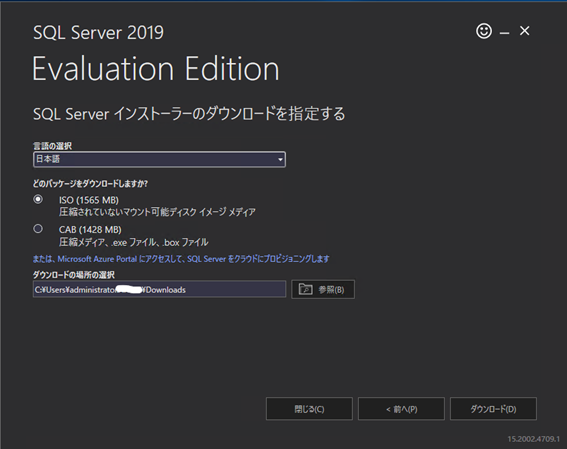
Task: Start download with ダウンロード(D) button
Action: pyautogui.click(x=493, y=409)
